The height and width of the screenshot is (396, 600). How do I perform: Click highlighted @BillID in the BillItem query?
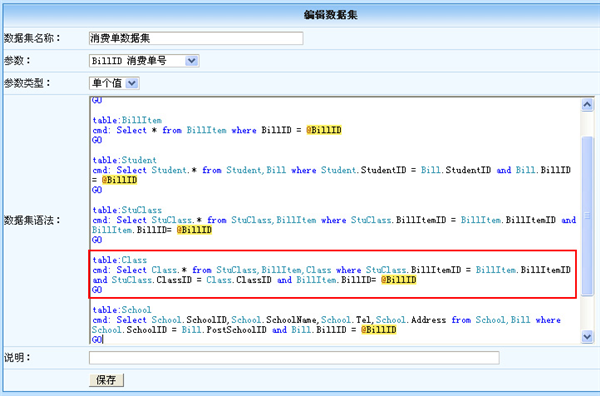click(324, 130)
